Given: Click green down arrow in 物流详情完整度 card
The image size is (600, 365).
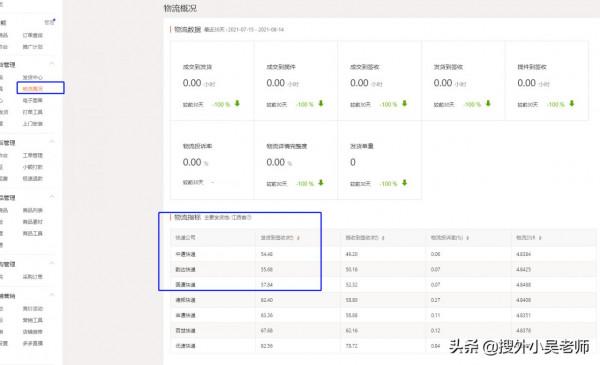Looking at the screenshot, I should click(321, 183).
